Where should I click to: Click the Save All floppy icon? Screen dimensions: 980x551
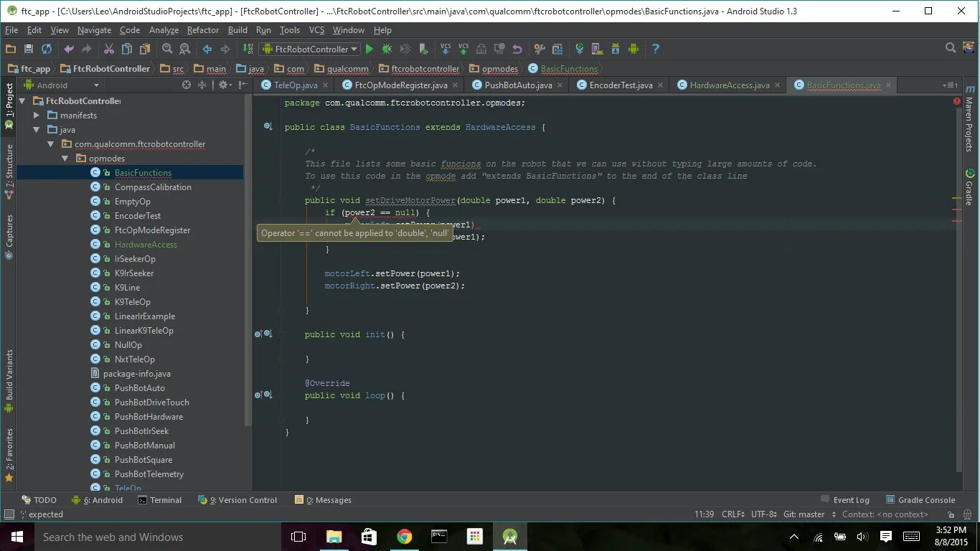click(x=29, y=49)
